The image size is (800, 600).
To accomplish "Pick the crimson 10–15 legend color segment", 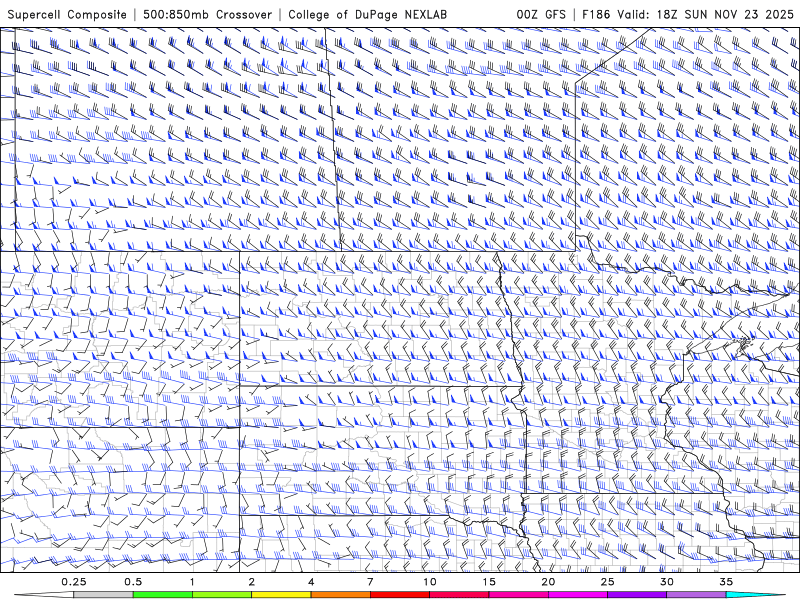I will point(459,595).
